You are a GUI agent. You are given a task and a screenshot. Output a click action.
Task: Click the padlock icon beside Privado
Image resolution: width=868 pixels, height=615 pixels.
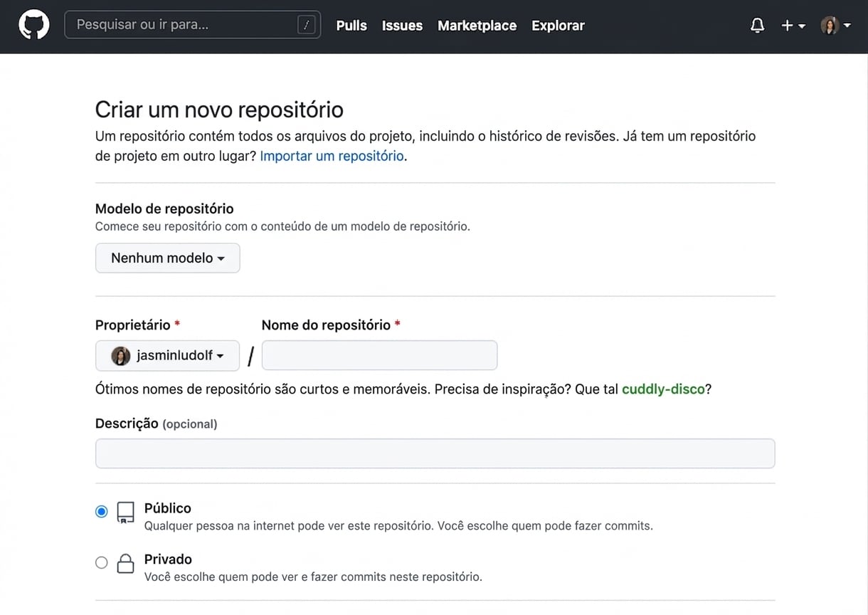(x=125, y=564)
